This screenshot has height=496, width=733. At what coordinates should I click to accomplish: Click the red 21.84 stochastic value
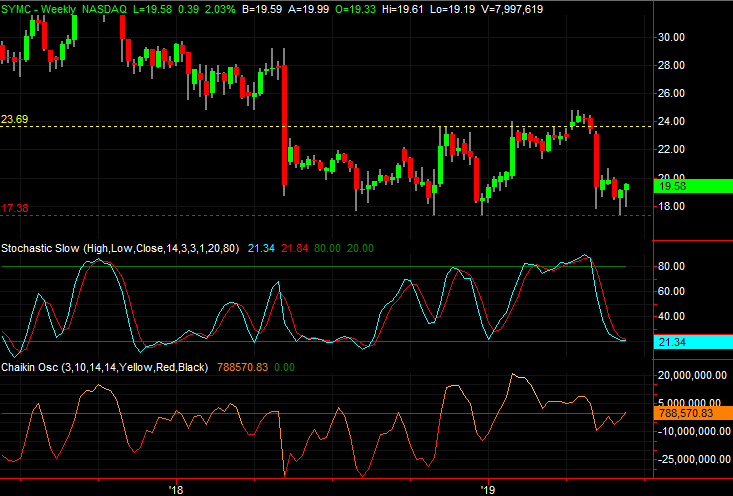295,248
